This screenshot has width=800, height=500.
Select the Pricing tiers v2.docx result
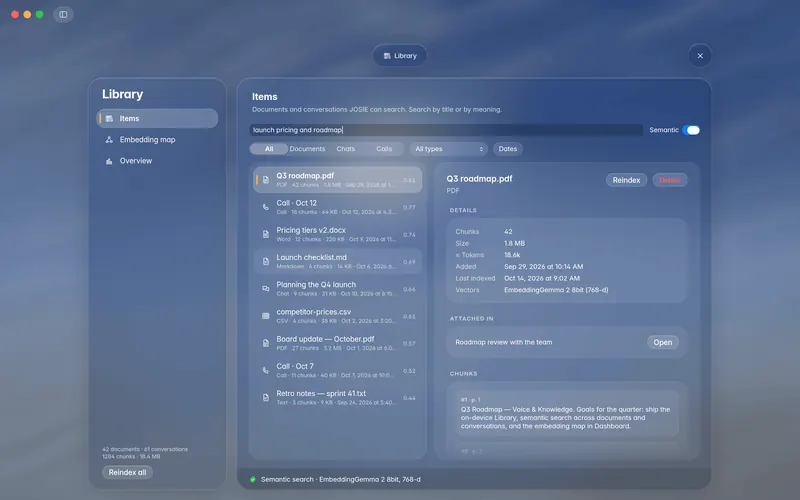pos(338,234)
